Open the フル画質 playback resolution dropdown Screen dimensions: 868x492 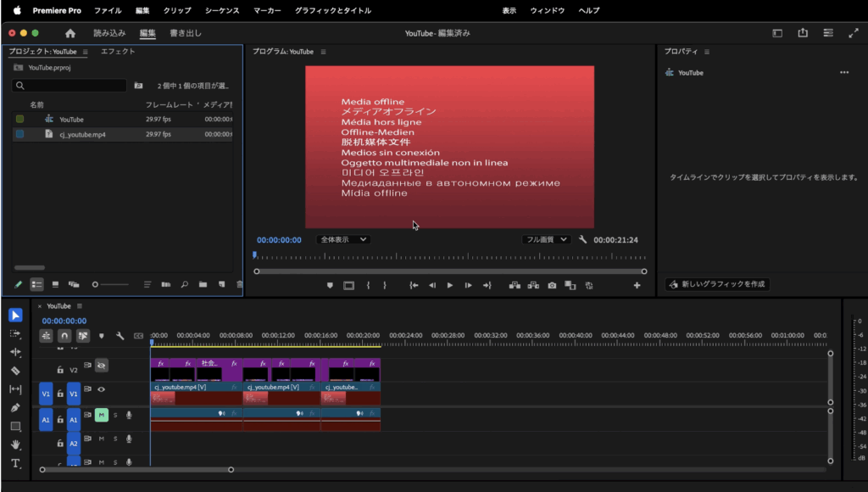click(x=546, y=240)
